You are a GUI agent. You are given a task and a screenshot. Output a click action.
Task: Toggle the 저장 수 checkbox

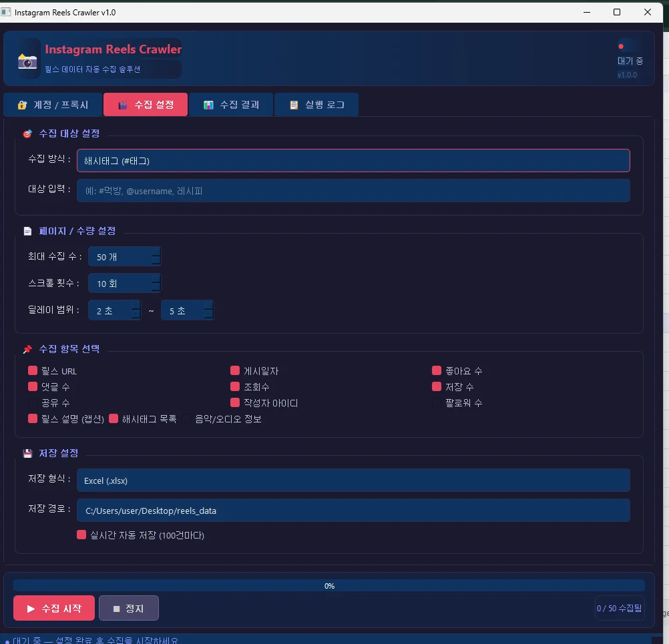coord(437,387)
